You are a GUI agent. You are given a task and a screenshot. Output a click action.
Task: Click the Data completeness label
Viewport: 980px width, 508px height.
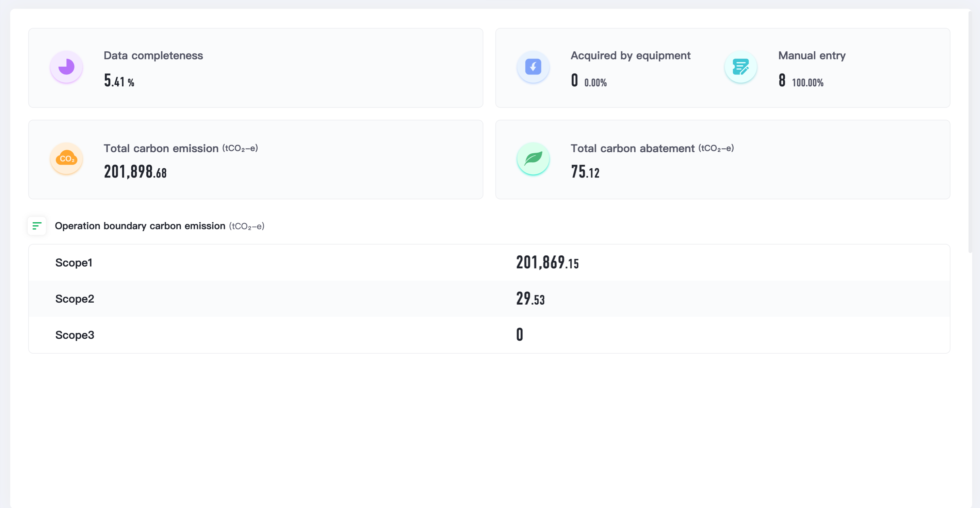click(153, 55)
